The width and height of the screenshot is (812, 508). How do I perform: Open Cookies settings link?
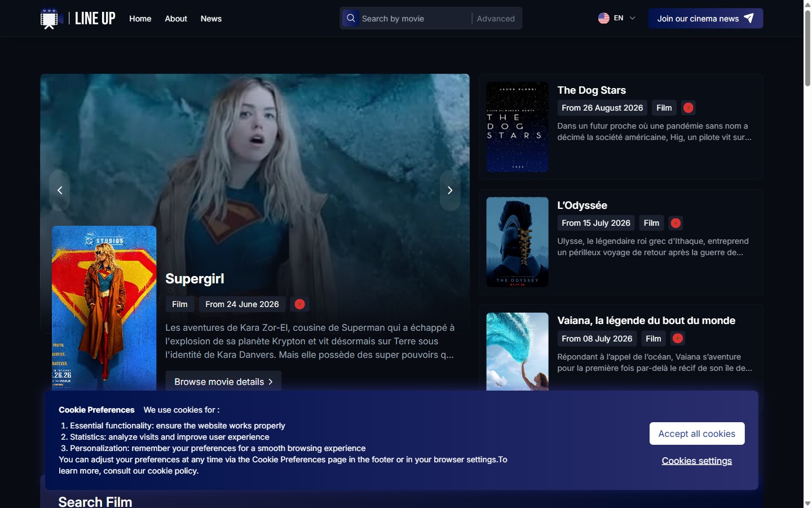point(697,461)
